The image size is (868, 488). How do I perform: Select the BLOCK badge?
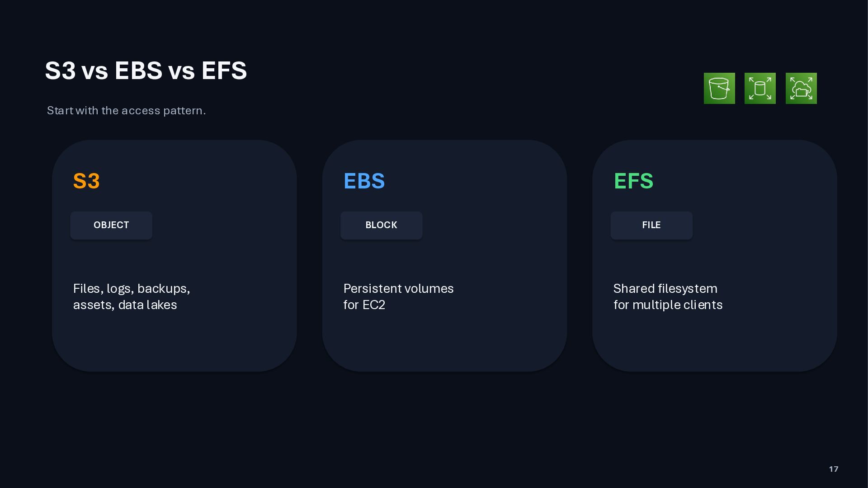[382, 225]
